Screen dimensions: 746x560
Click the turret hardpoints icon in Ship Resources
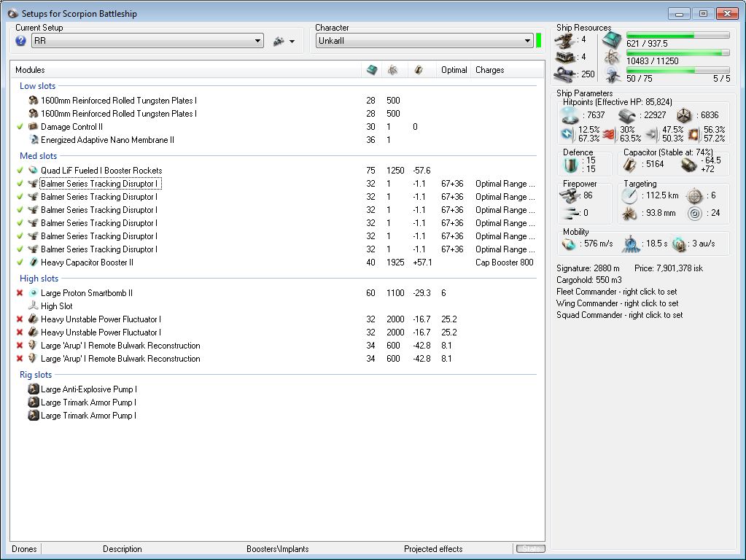563,39
